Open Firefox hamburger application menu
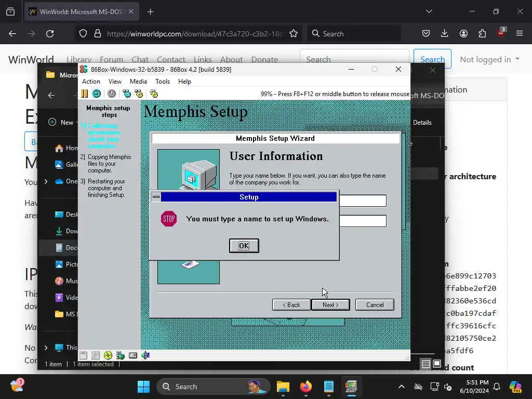This screenshot has width=532, height=399. click(520, 33)
